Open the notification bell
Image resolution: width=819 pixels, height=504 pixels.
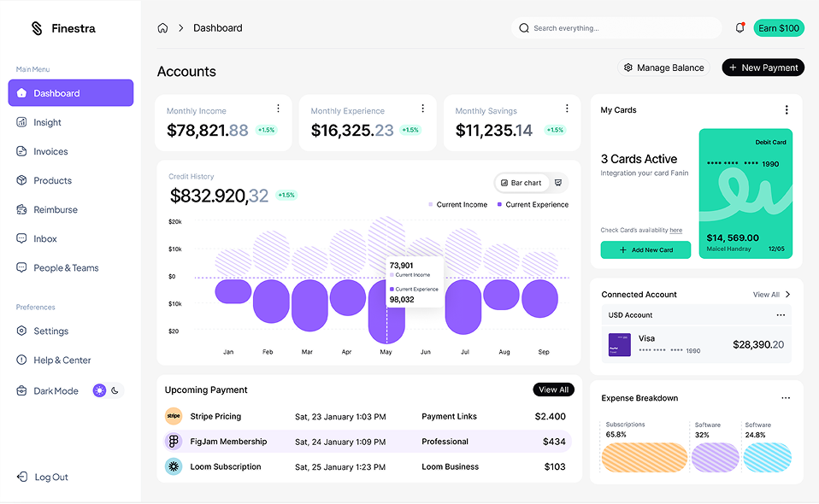click(x=739, y=27)
